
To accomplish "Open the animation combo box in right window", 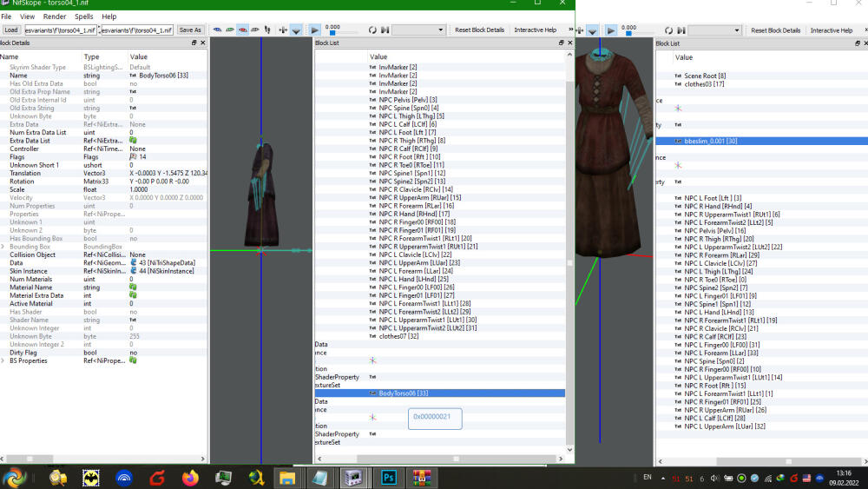I will tap(714, 30).
